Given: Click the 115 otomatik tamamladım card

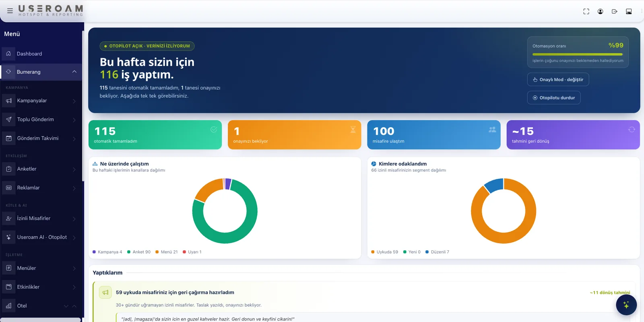Looking at the screenshot, I should pos(155,135).
